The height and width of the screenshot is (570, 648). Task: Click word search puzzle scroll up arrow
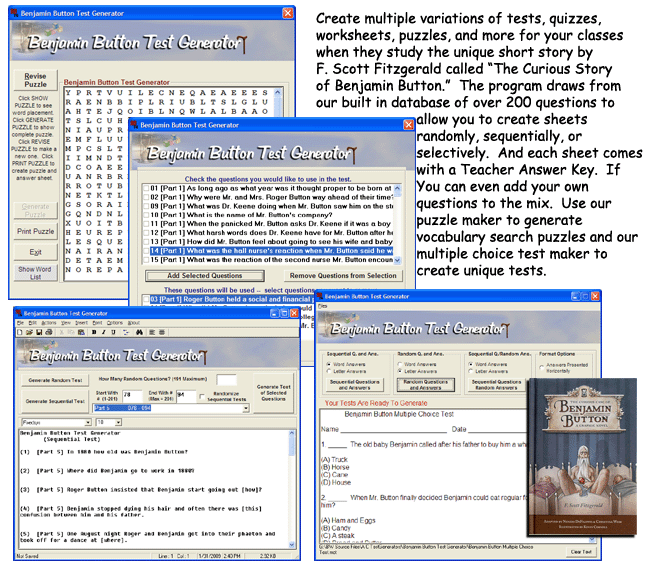[278, 92]
